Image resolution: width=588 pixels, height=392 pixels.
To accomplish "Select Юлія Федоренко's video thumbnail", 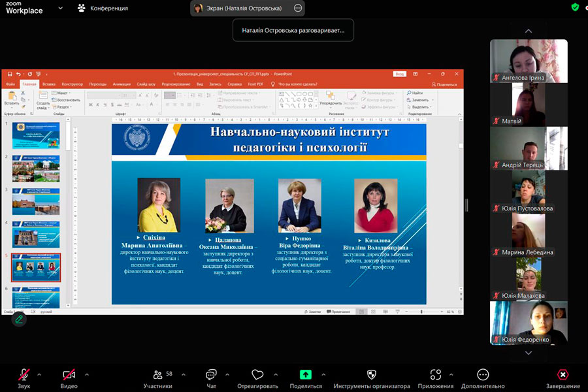I will (529, 322).
